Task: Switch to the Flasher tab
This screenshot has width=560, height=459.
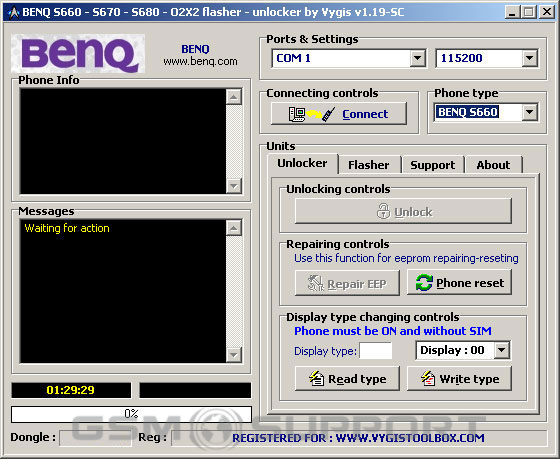Action: [x=369, y=165]
